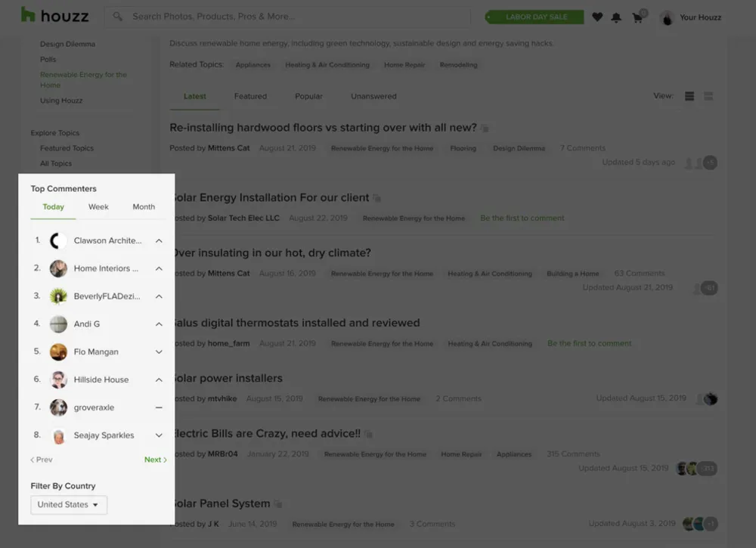Click the rank arrow beside Seajay Sparkles
This screenshot has height=548, width=756.
159,435
